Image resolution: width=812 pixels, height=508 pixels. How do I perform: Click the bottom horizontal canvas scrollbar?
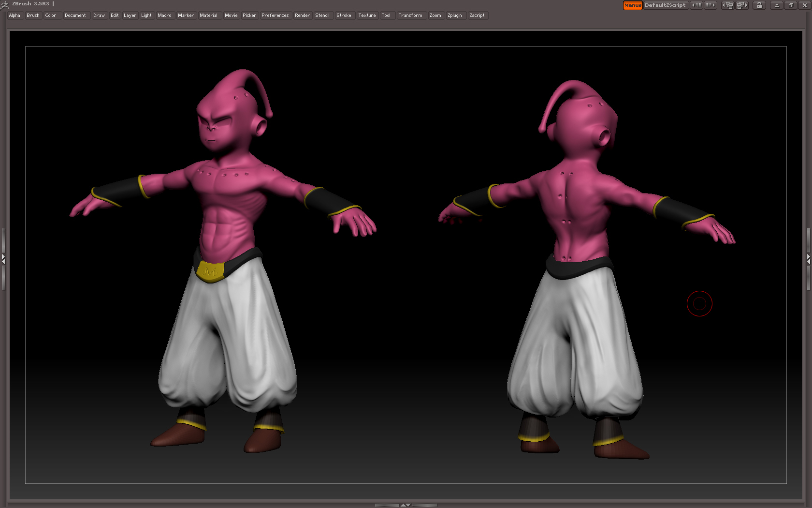click(406, 504)
